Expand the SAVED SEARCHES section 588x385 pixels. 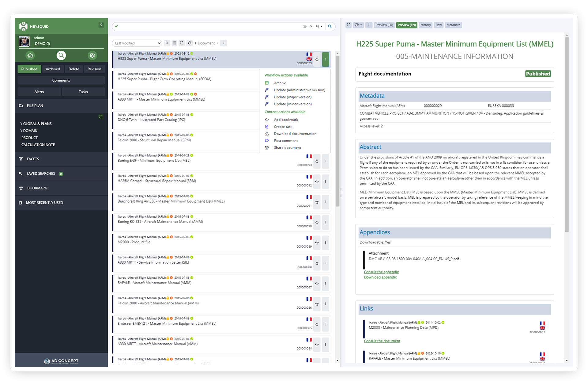(61, 174)
